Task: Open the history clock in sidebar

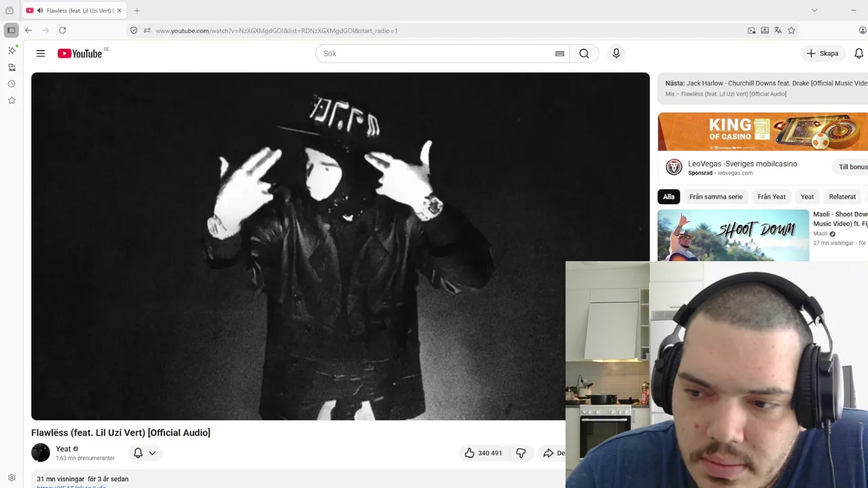Action: [12, 84]
